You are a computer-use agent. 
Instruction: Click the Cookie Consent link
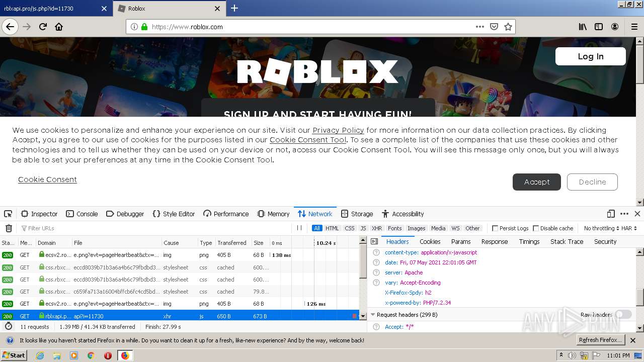[47, 179]
